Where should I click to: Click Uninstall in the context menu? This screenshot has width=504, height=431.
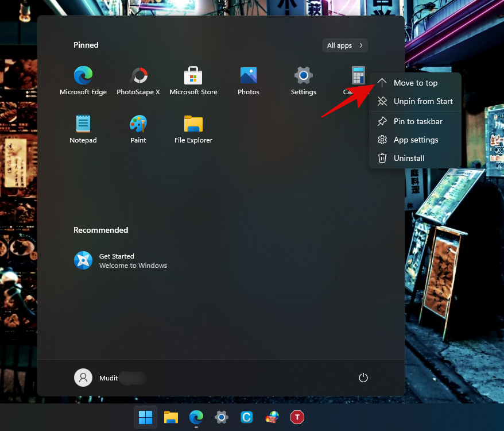409,159
